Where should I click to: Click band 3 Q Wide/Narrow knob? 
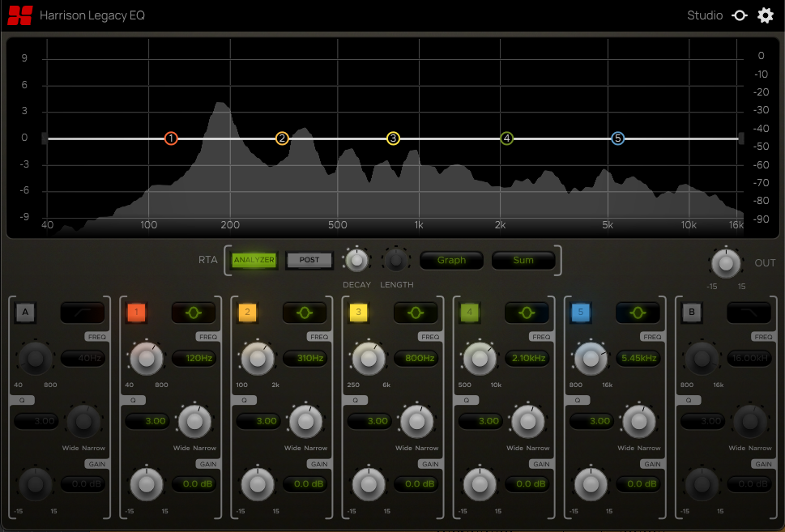pyautogui.click(x=417, y=421)
